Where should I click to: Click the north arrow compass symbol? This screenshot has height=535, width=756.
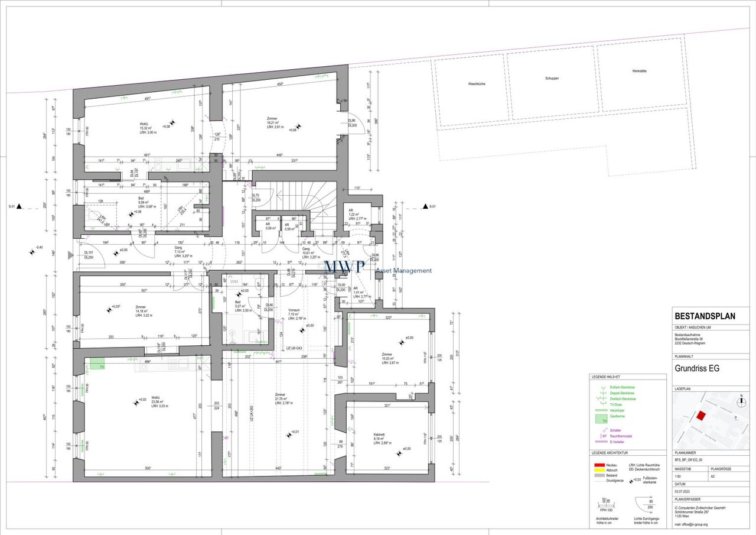coord(742,403)
